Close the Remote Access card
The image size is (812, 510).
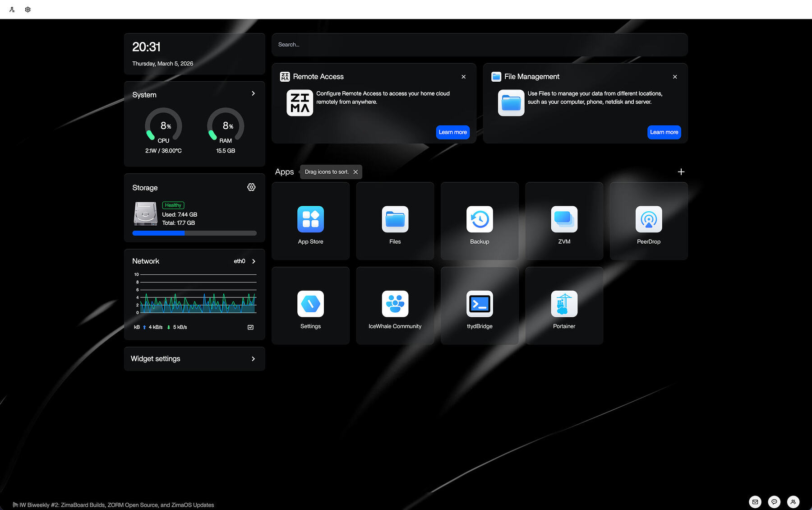click(463, 77)
